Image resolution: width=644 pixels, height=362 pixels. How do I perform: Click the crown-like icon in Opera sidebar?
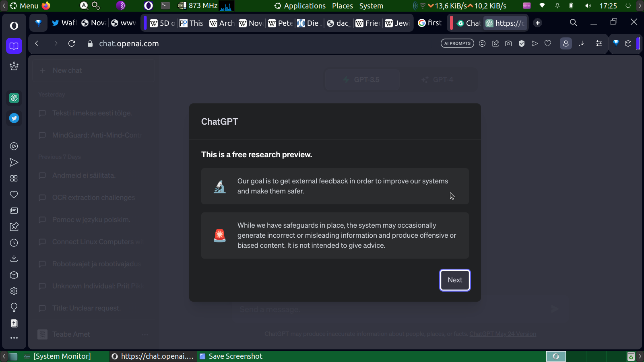(x=14, y=66)
